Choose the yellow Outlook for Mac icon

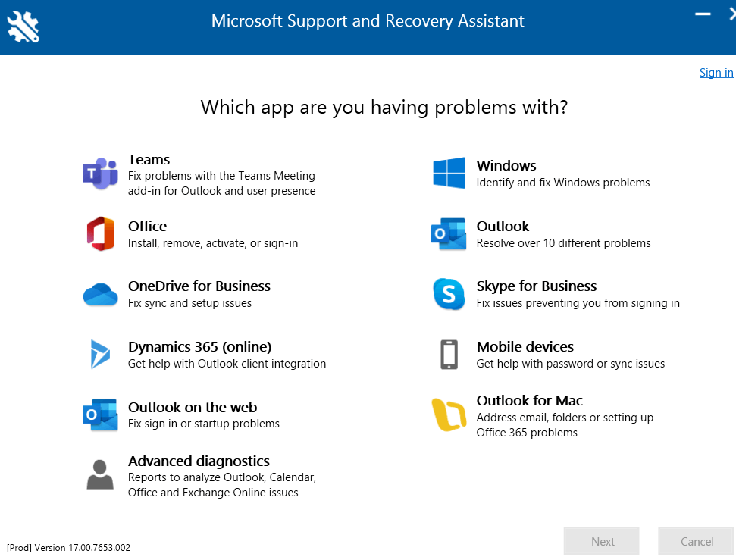449,415
